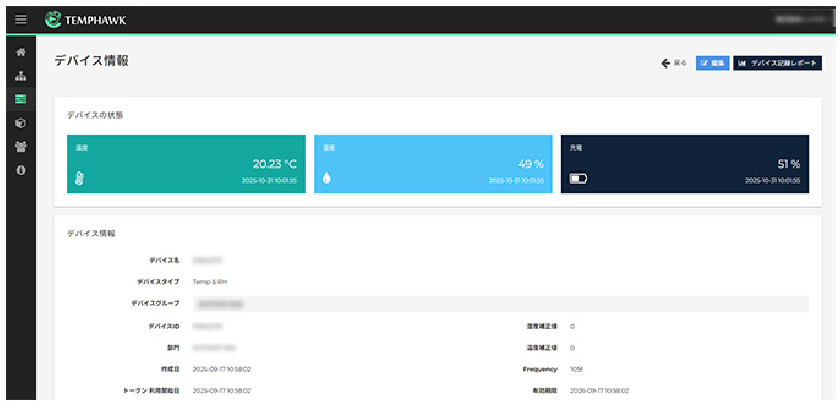Open the users group sidebar icon

pyautogui.click(x=20, y=146)
